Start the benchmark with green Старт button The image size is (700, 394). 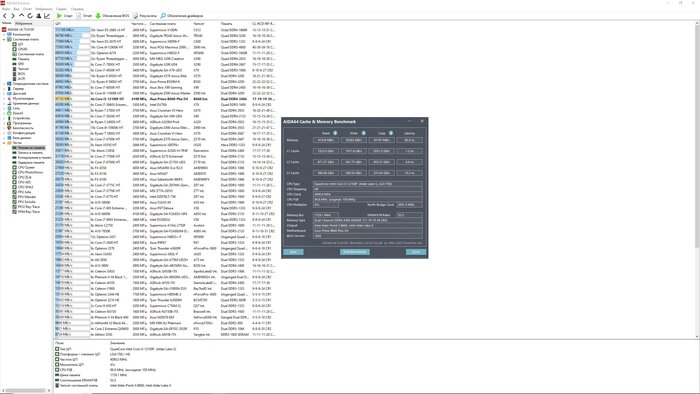pyautogui.click(x=64, y=16)
